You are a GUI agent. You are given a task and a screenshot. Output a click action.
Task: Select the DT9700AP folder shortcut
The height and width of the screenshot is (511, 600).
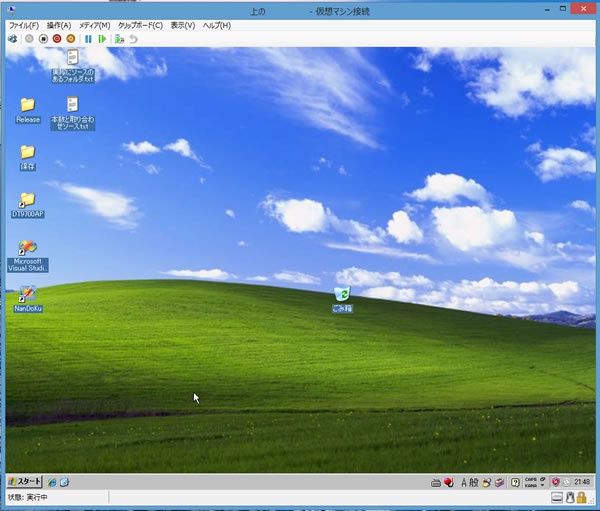28,205
